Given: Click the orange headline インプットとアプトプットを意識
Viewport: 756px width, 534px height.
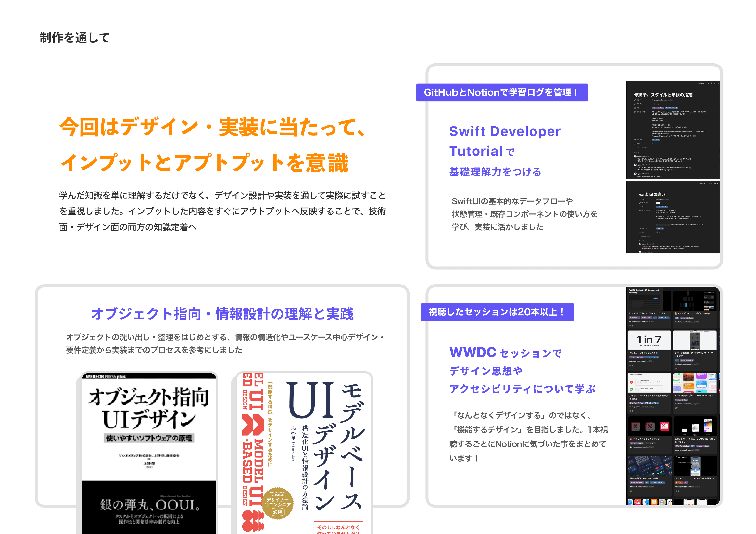Looking at the screenshot, I should tap(204, 163).
